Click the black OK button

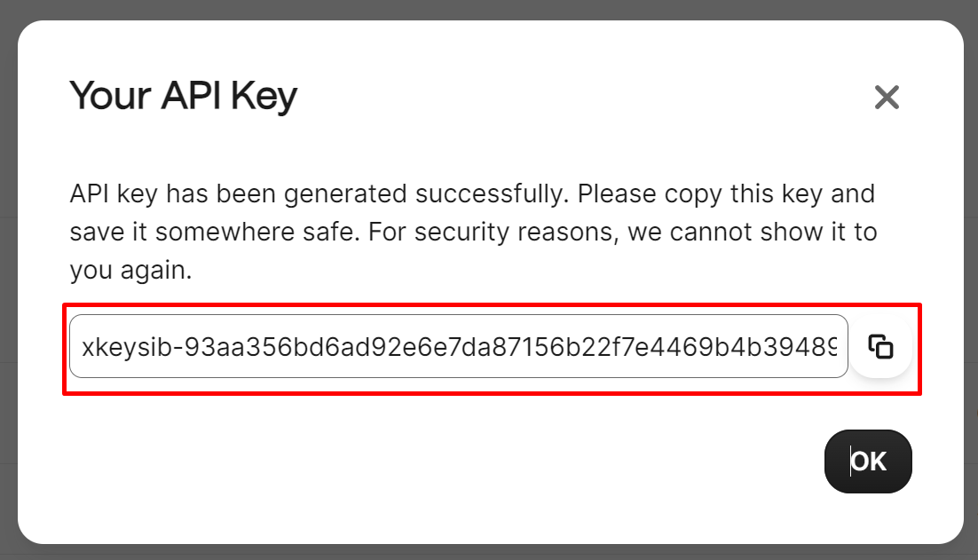(868, 461)
